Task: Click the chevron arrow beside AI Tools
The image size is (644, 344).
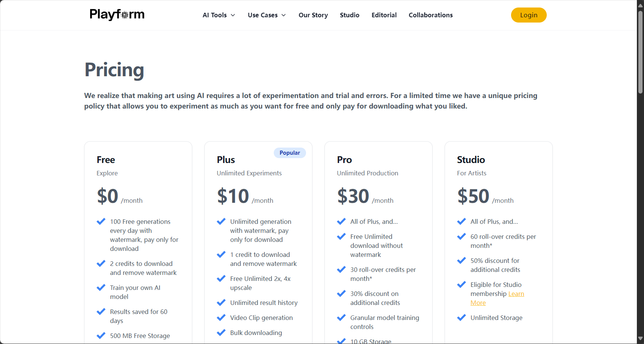Action: pyautogui.click(x=233, y=15)
